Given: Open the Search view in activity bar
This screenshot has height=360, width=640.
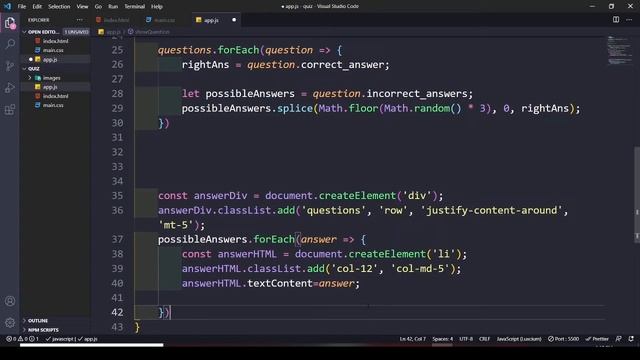Looking at the screenshot, I should (x=10, y=44).
